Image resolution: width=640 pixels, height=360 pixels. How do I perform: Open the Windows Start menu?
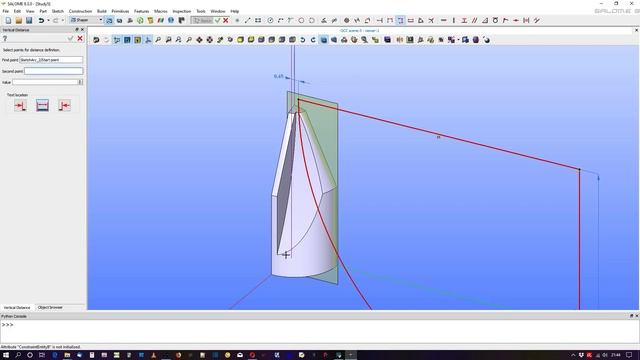[x=6, y=355]
